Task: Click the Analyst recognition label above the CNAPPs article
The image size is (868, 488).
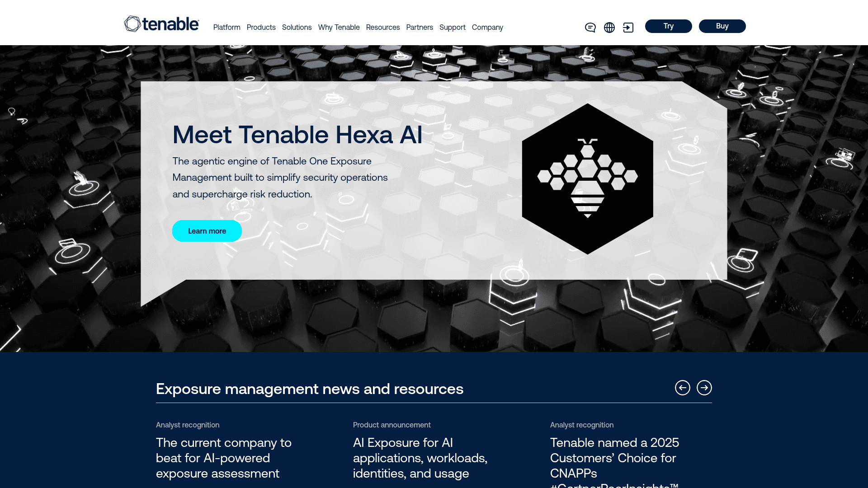Action: 582,425
